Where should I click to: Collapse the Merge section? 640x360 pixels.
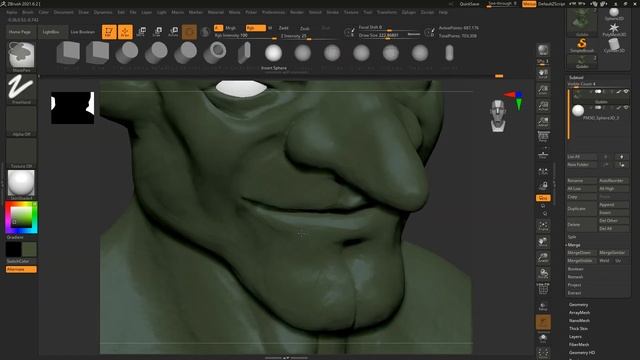574,245
